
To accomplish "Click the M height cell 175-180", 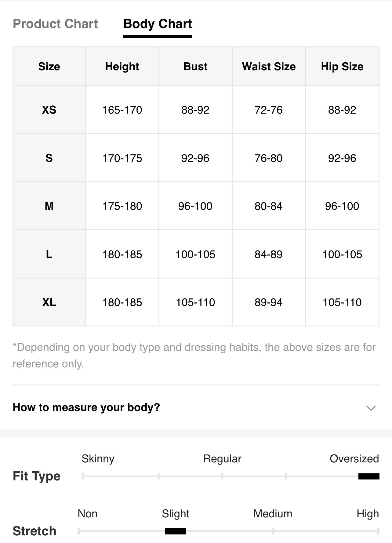I will 122,206.
